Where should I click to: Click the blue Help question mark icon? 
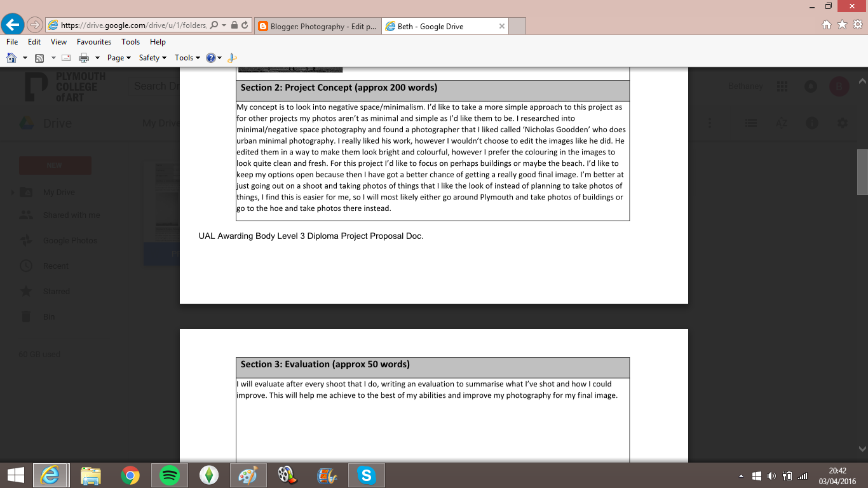210,58
